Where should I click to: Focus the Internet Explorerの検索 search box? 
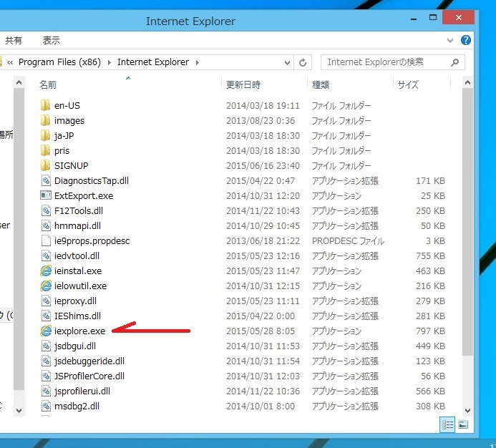[x=393, y=62]
